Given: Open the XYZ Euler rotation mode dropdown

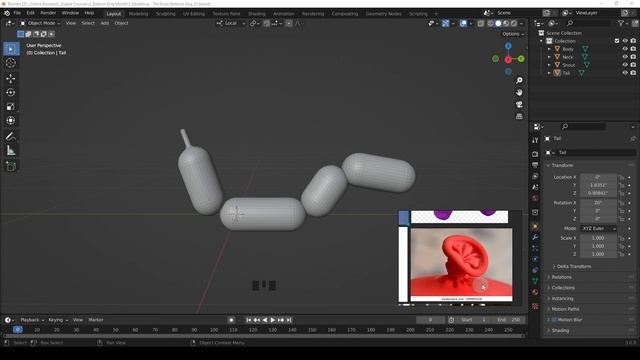Looking at the screenshot, I should (599, 229).
